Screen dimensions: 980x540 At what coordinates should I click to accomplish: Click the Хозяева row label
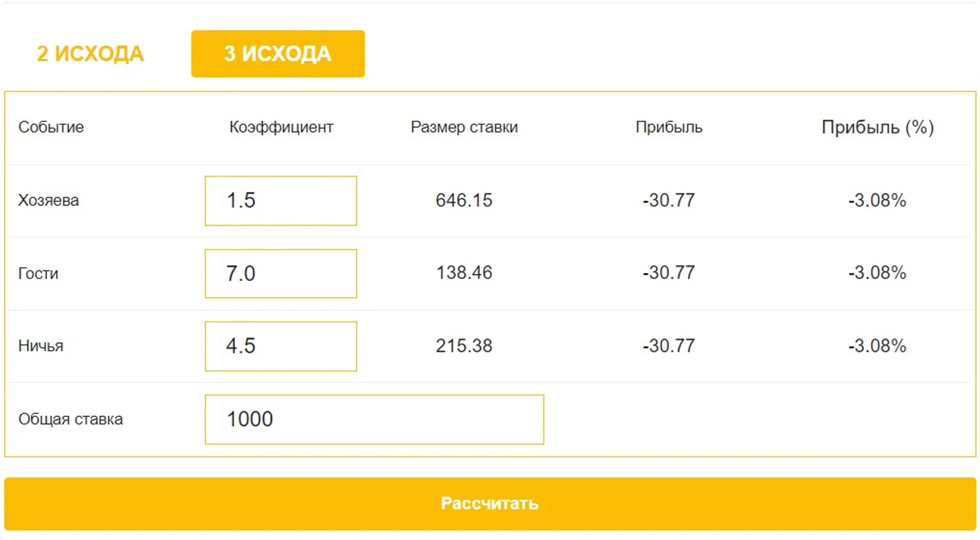pos(48,201)
